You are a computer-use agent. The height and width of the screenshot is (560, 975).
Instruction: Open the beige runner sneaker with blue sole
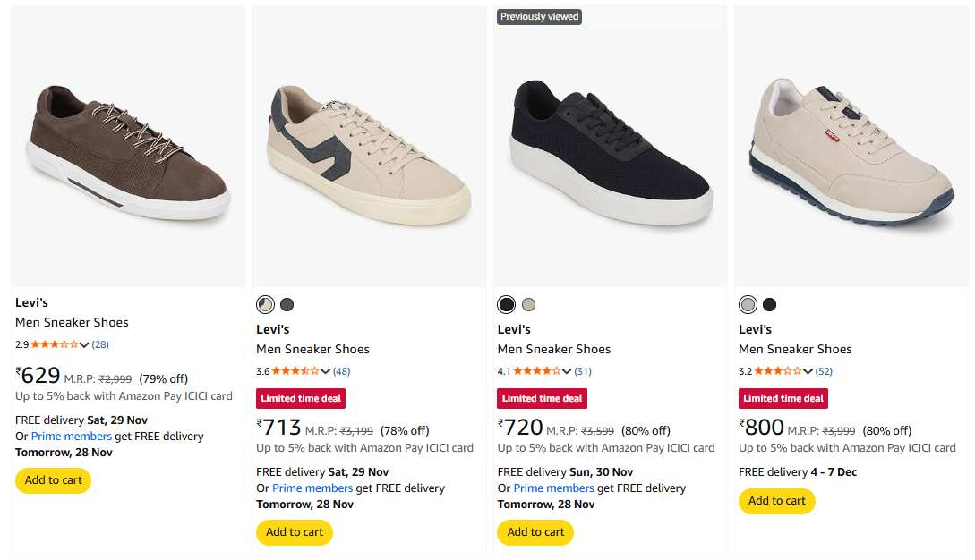[x=851, y=150]
